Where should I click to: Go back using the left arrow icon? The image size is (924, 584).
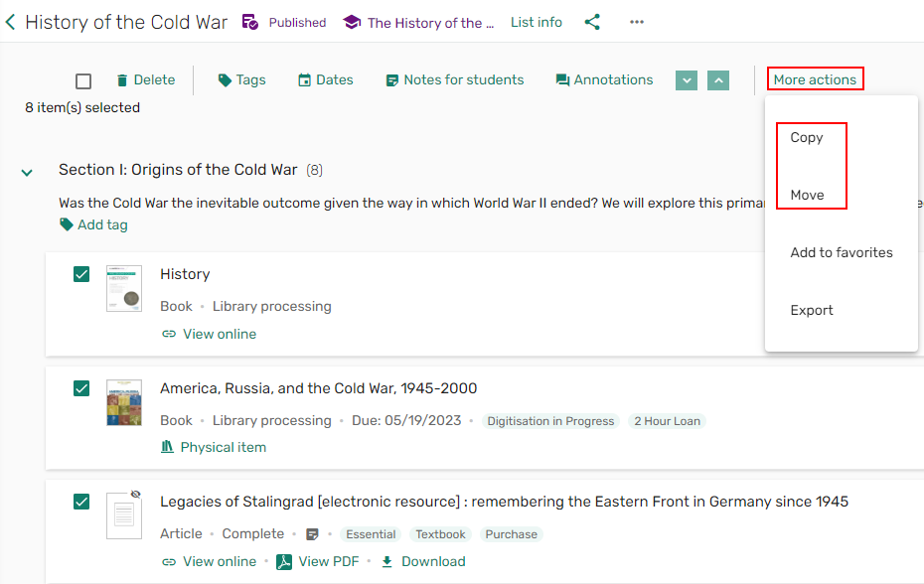coord(10,23)
